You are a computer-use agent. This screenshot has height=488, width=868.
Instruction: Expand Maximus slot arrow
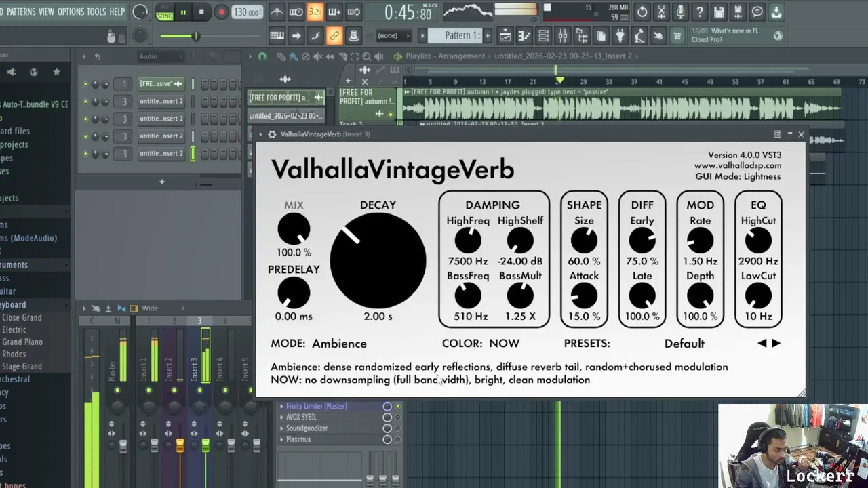[x=281, y=439]
